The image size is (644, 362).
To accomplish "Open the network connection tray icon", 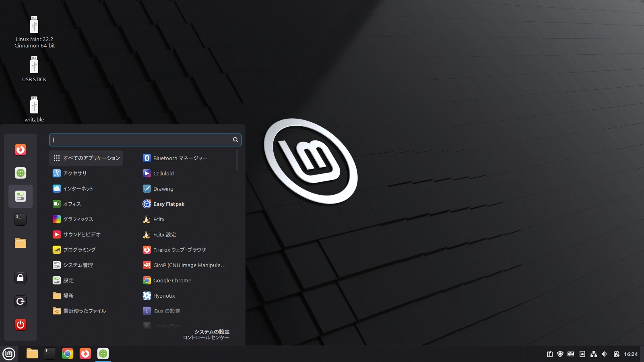I will [594, 354].
